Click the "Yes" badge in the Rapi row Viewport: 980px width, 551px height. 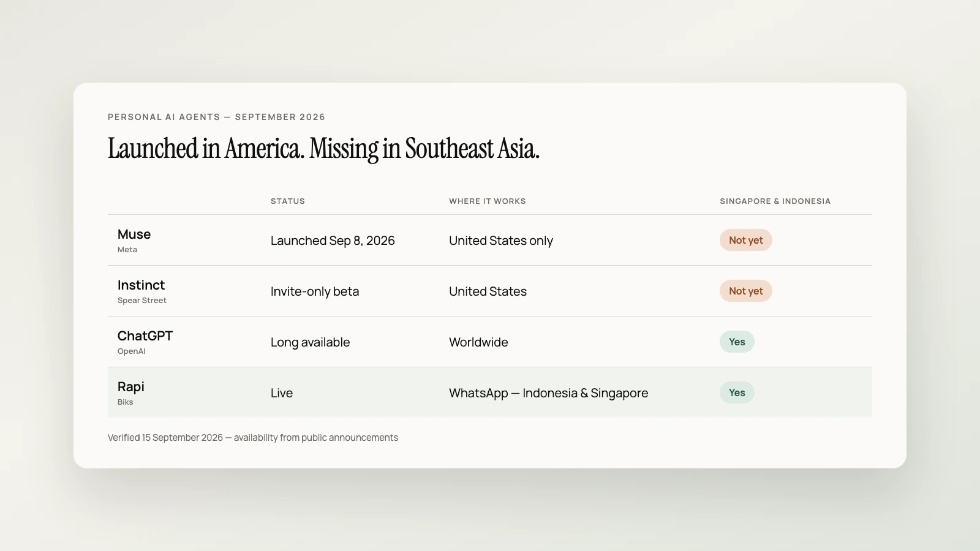tap(737, 392)
